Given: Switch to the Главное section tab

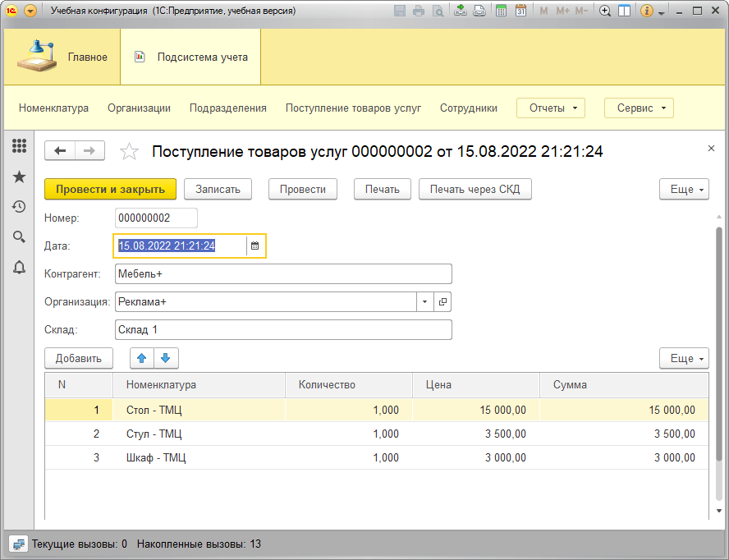Looking at the screenshot, I should coord(62,57).
